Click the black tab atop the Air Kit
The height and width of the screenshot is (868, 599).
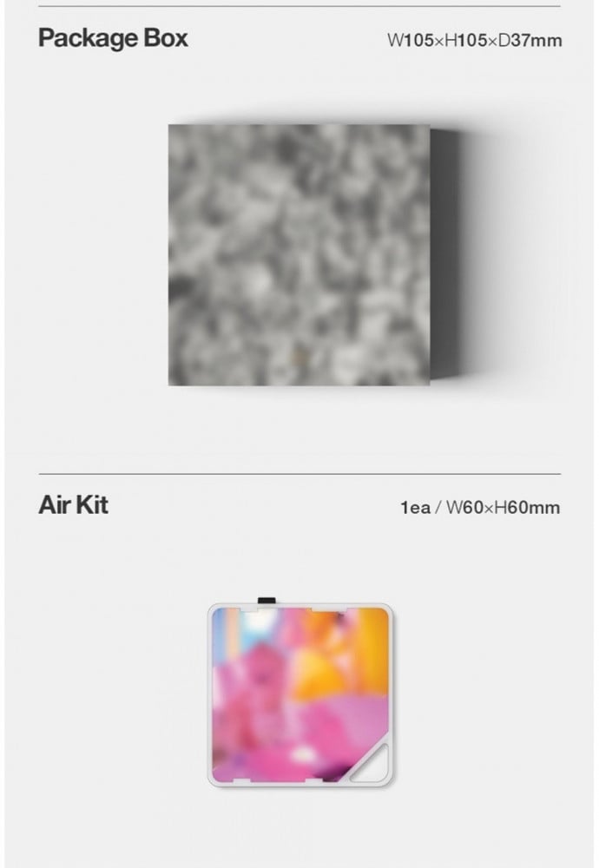click(267, 601)
